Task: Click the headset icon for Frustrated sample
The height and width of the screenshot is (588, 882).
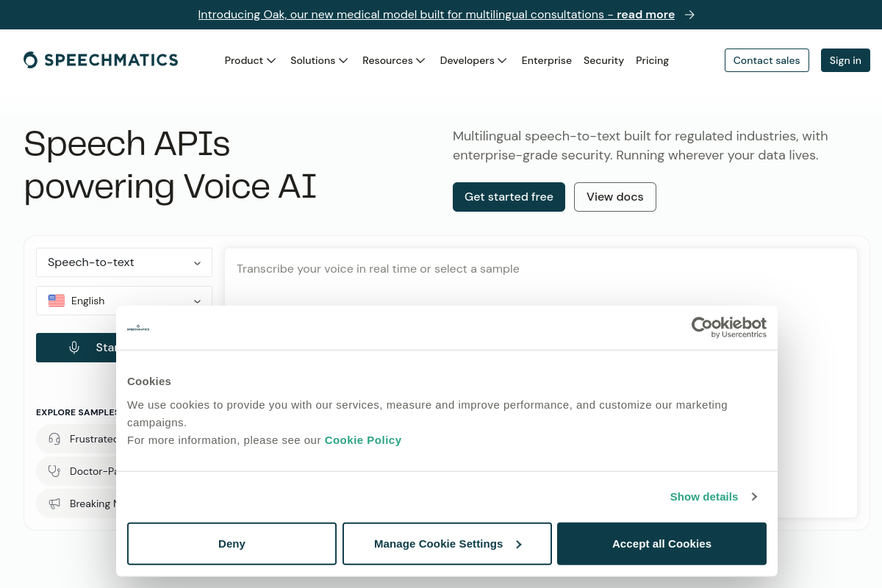Action: 54,439
